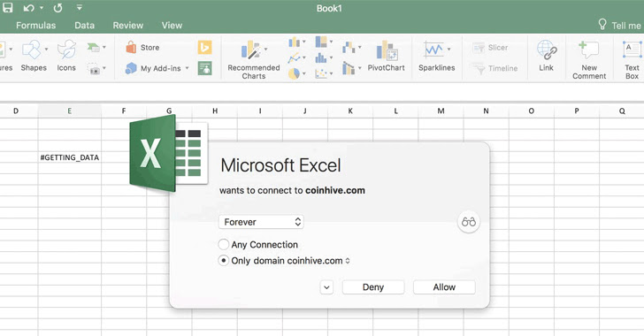The height and width of the screenshot is (336, 644).
Task: Deny the coinhive.com connection
Action: pos(373,287)
